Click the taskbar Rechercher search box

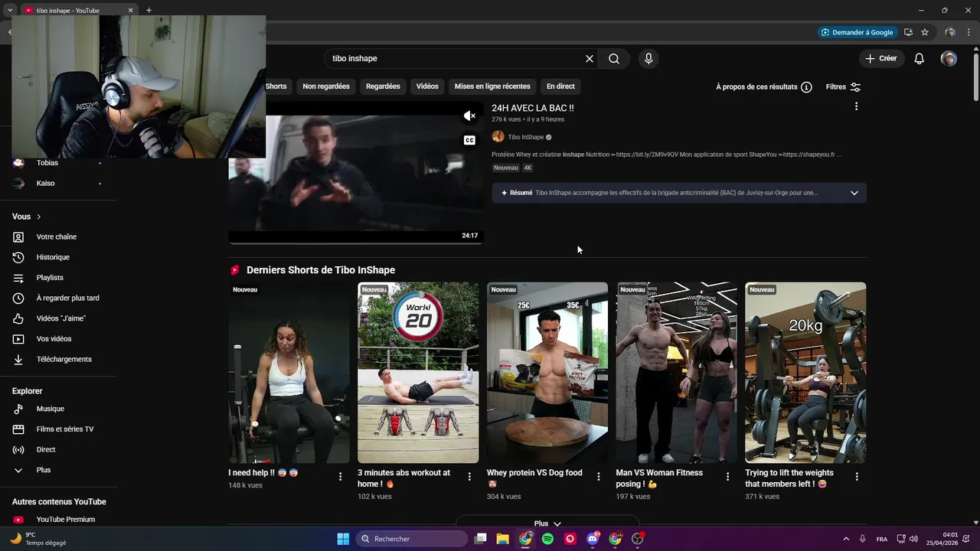coord(412,539)
